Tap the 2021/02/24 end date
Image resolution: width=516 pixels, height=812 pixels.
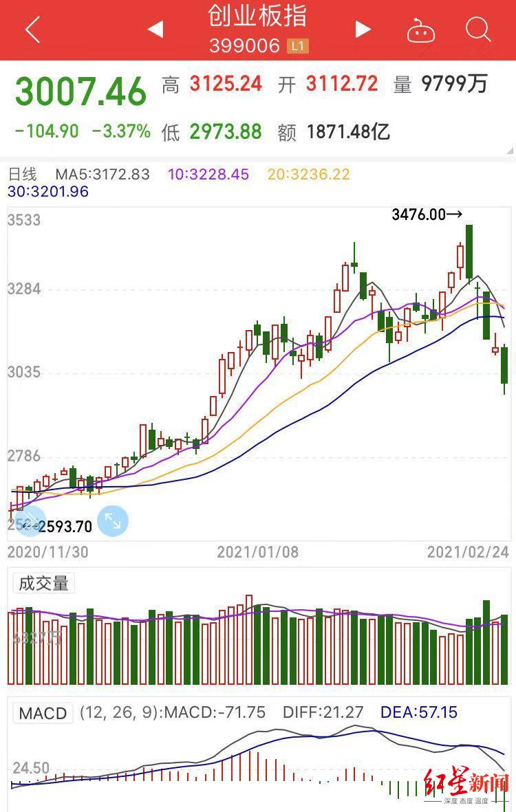tap(468, 552)
